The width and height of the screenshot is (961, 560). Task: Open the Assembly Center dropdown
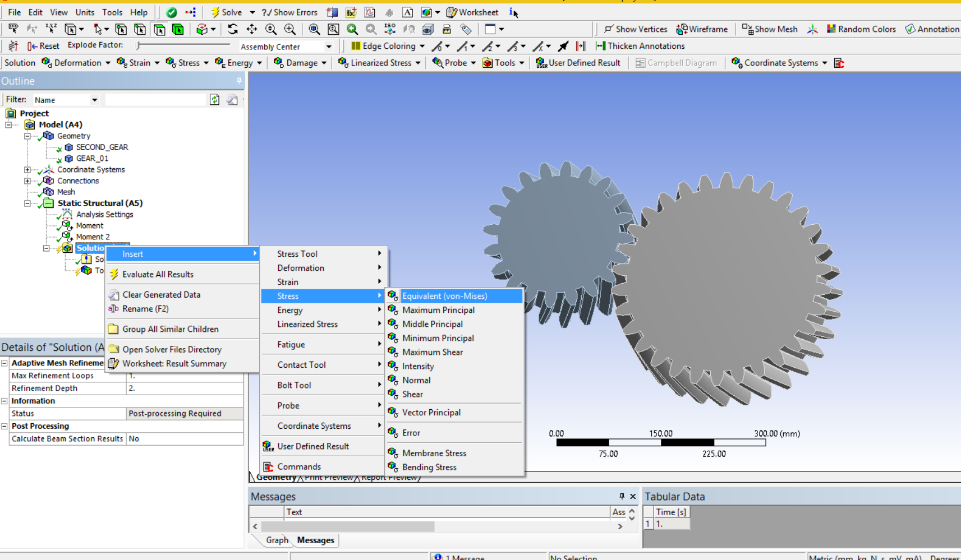pos(286,47)
